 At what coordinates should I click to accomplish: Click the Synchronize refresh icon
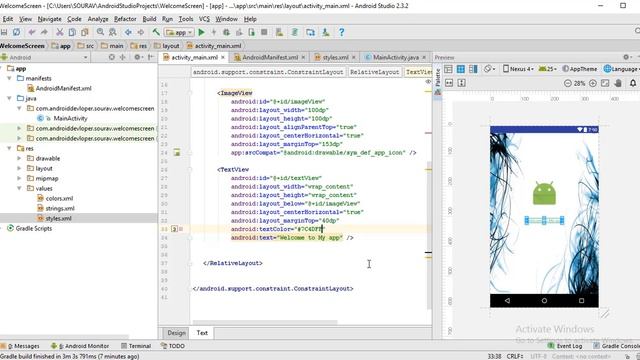pos(17,32)
